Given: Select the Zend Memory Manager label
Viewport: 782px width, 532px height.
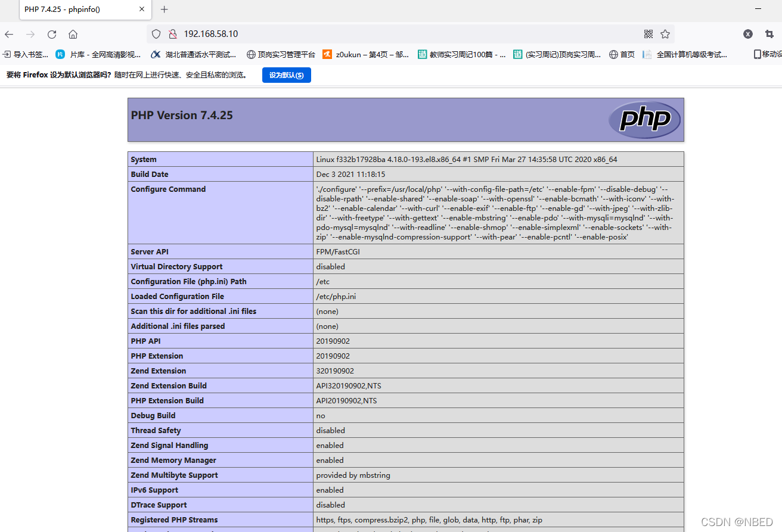Looking at the screenshot, I should tap(174, 461).
